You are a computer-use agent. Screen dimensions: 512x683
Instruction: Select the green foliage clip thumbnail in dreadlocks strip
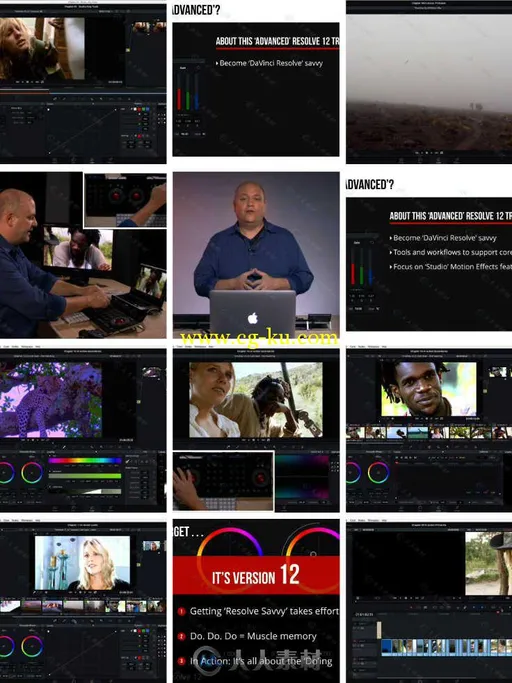click(459, 433)
